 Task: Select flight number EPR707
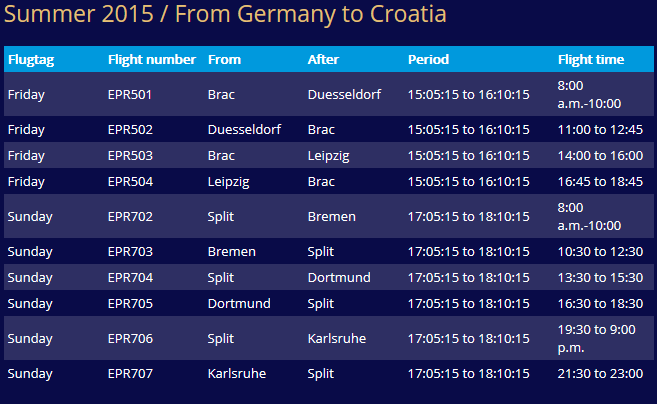(130, 373)
